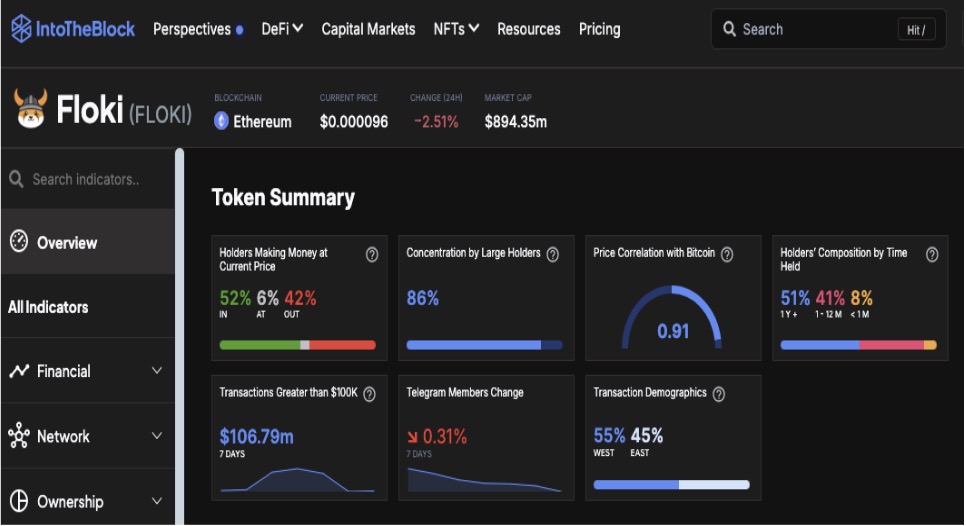This screenshot has width=966, height=526.
Task: Go to Capital Markets page
Action: coord(368,29)
